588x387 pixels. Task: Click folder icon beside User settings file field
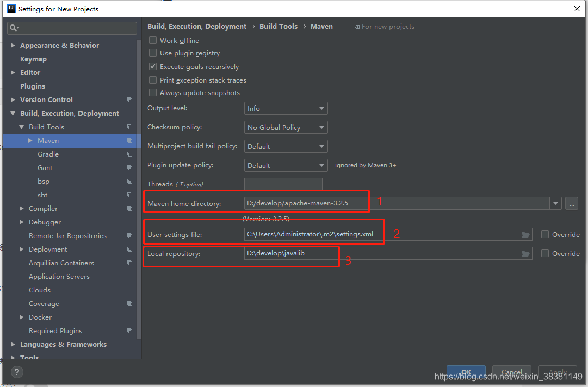pos(525,234)
